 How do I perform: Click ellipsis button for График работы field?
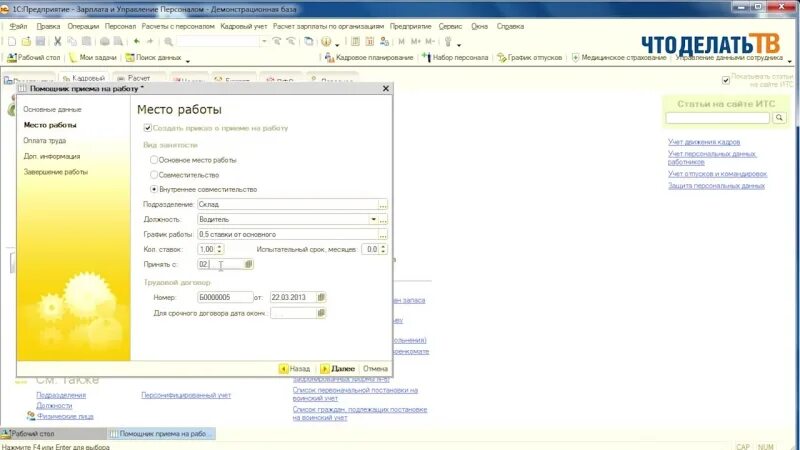coord(383,235)
